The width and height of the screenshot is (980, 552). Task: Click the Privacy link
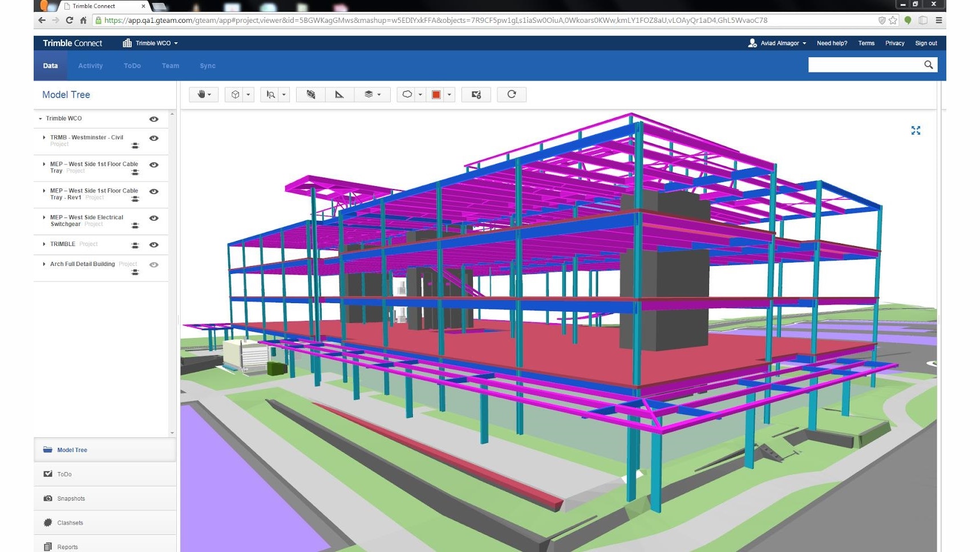click(894, 43)
